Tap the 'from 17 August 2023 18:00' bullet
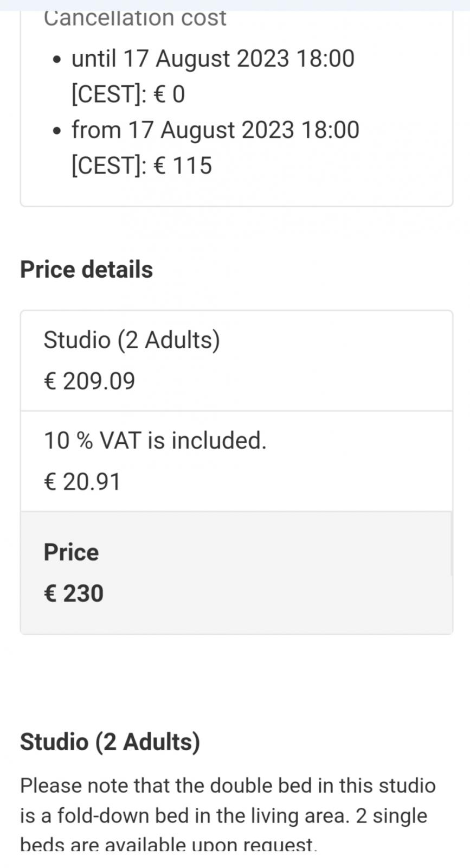 pos(215,148)
